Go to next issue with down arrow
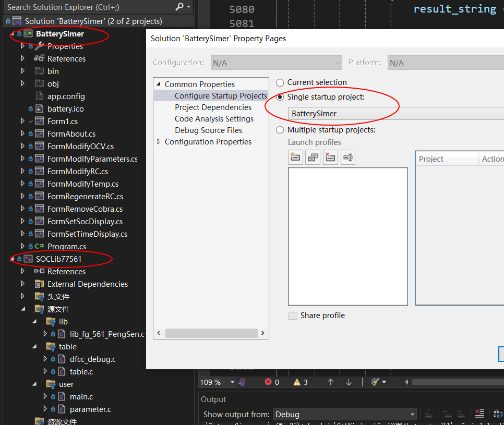The image size is (504, 425). [x=349, y=382]
